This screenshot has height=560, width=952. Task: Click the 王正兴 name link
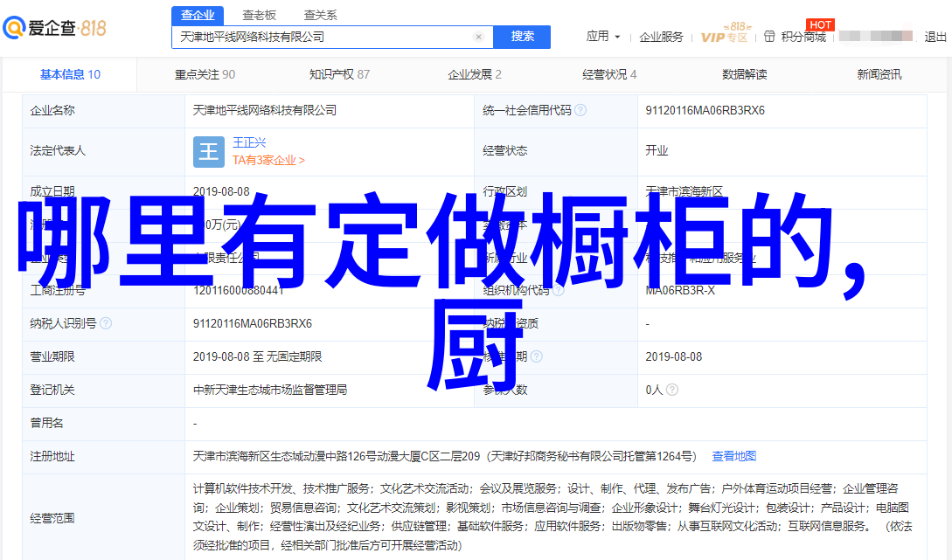[x=249, y=142]
